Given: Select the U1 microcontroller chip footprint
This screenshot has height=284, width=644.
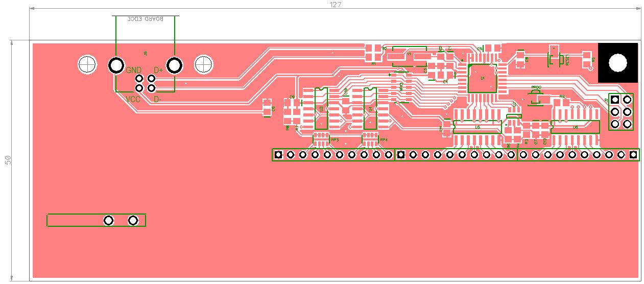Looking at the screenshot, I should click(x=482, y=78).
